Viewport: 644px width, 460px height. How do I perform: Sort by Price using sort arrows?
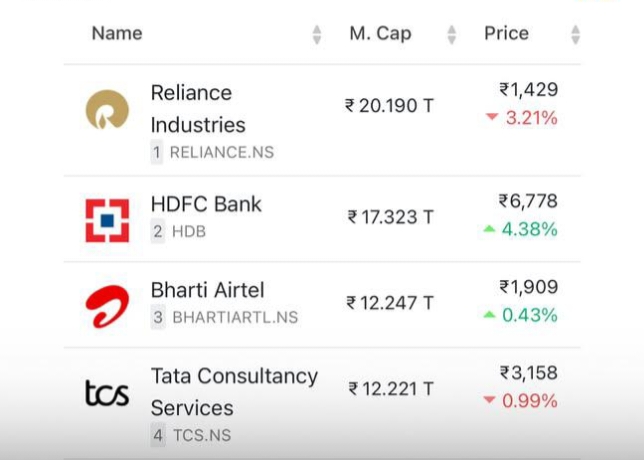(x=575, y=35)
